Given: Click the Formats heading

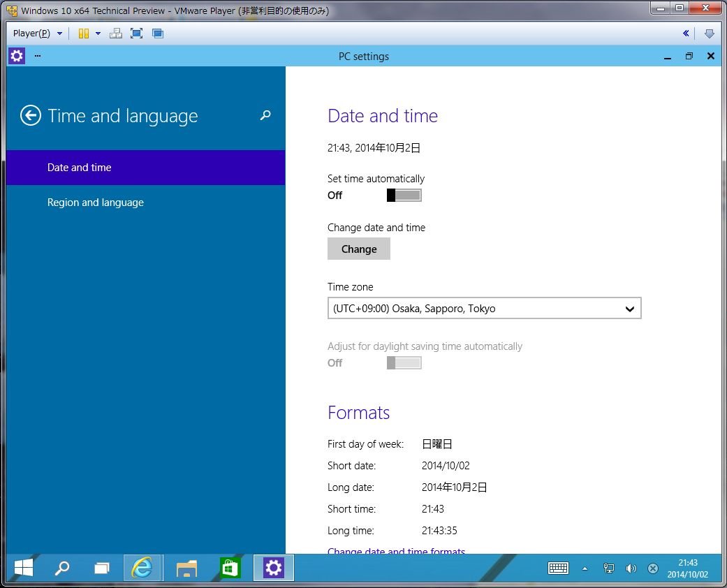Looking at the screenshot, I should pyautogui.click(x=358, y=412).
